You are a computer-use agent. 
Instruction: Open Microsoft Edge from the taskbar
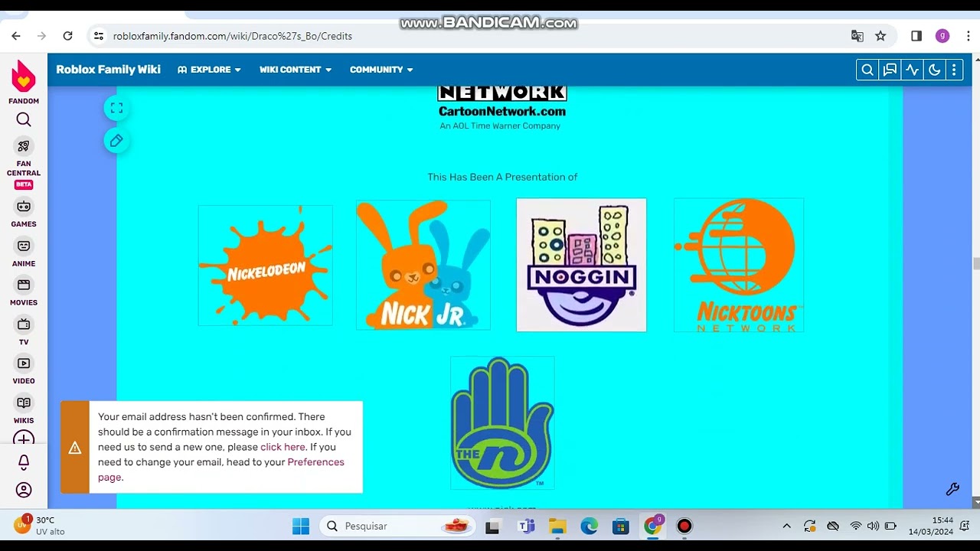coord(589,527)
